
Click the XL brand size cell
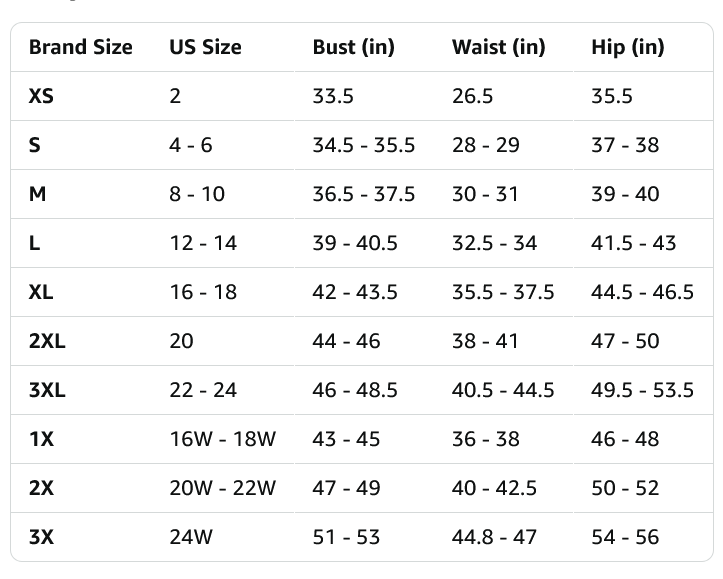tap(41, 292)
